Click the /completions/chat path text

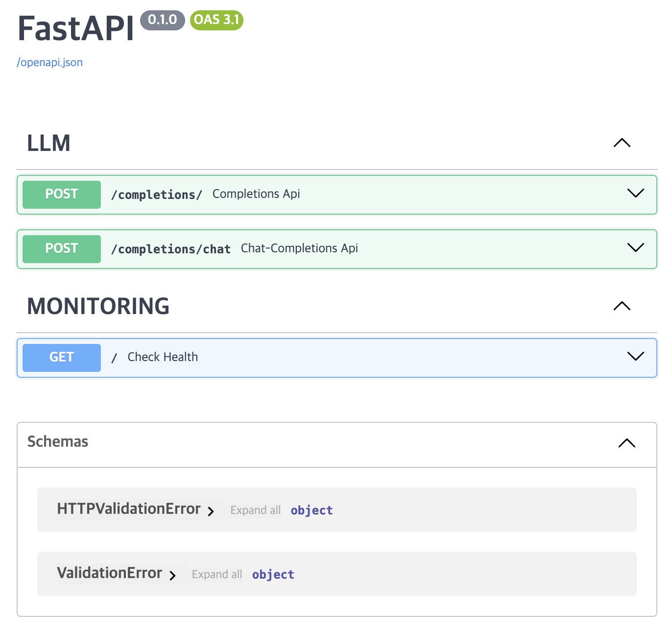(171, 249)
